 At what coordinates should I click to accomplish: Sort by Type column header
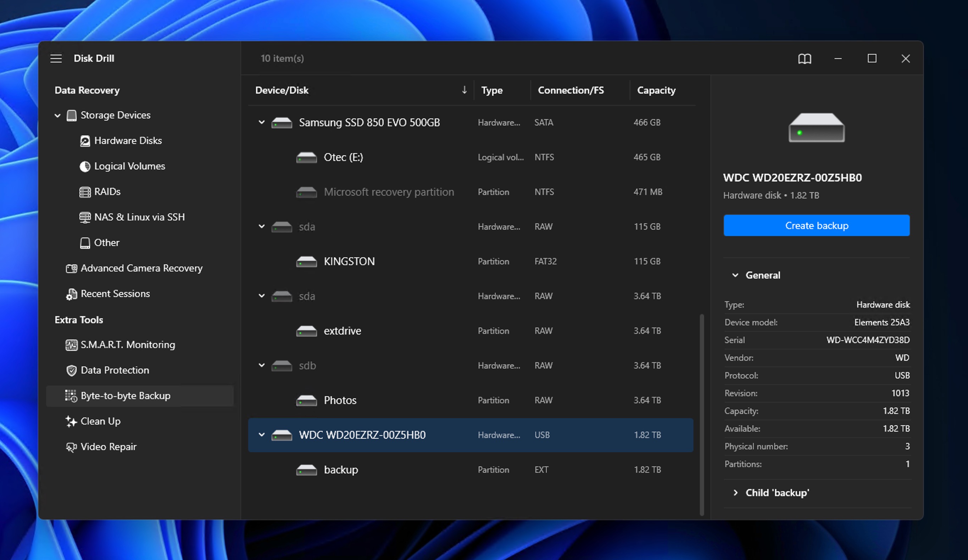click(492, 90)
